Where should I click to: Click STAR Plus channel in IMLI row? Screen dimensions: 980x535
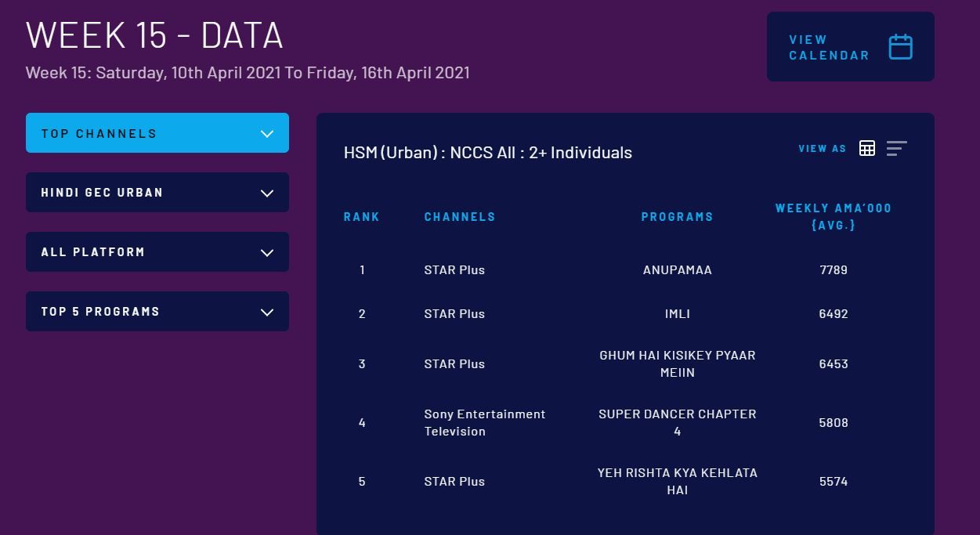tap(454, 314)
